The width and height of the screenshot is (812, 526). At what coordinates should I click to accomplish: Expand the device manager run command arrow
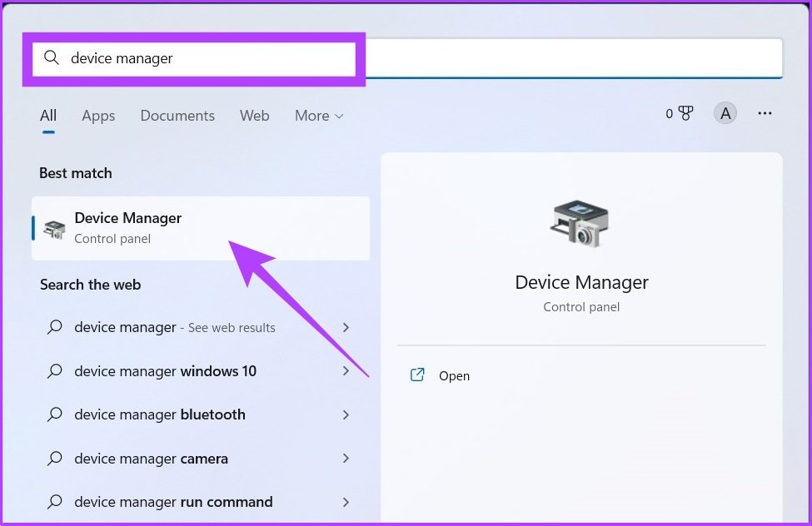(346, 502)
